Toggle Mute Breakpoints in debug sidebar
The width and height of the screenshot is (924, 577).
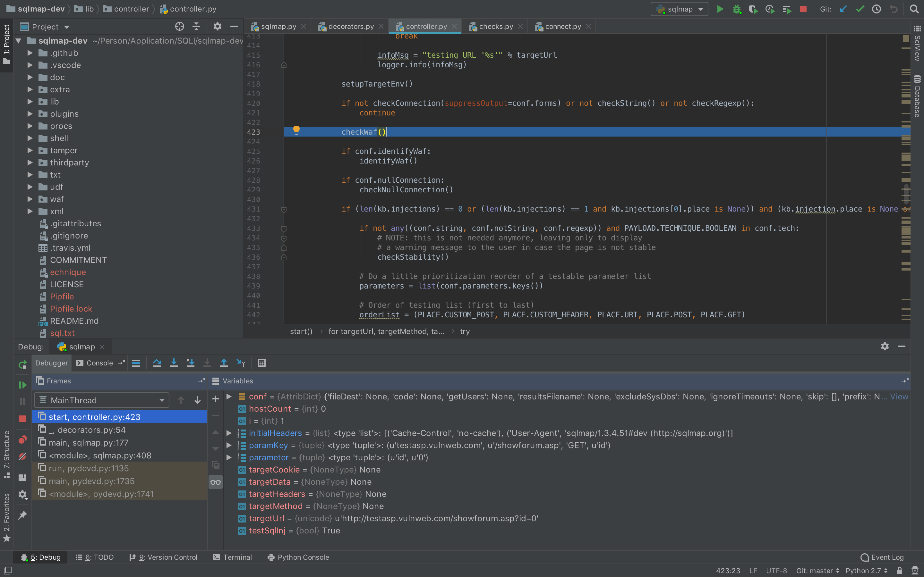[22, 456]
